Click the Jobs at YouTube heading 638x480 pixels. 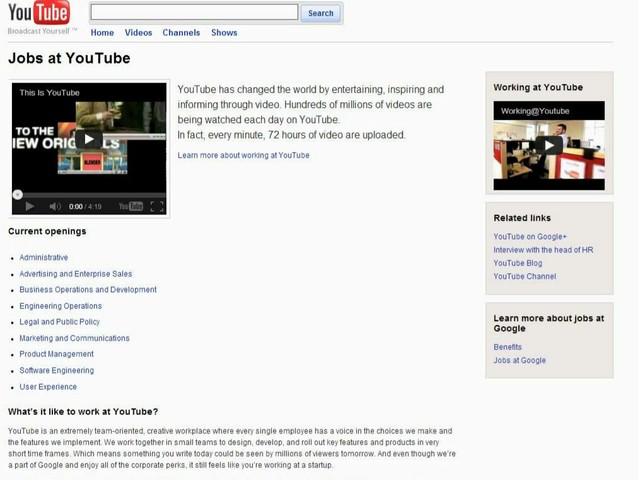[69, 58]
